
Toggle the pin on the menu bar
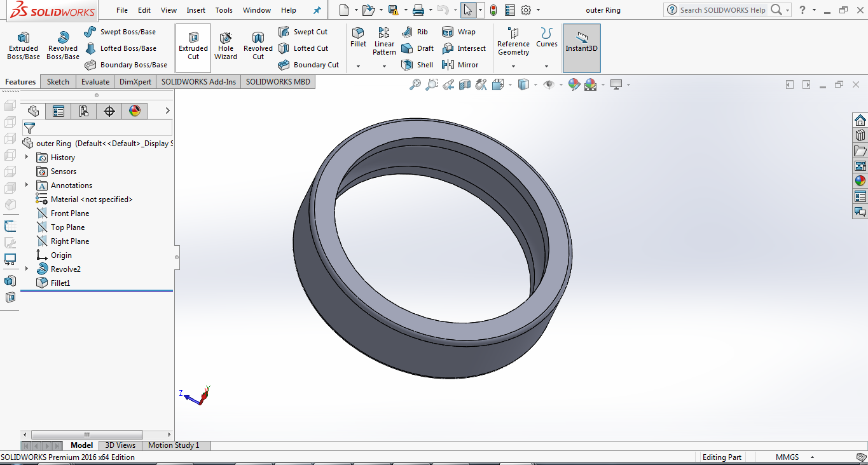pos(317,10)
